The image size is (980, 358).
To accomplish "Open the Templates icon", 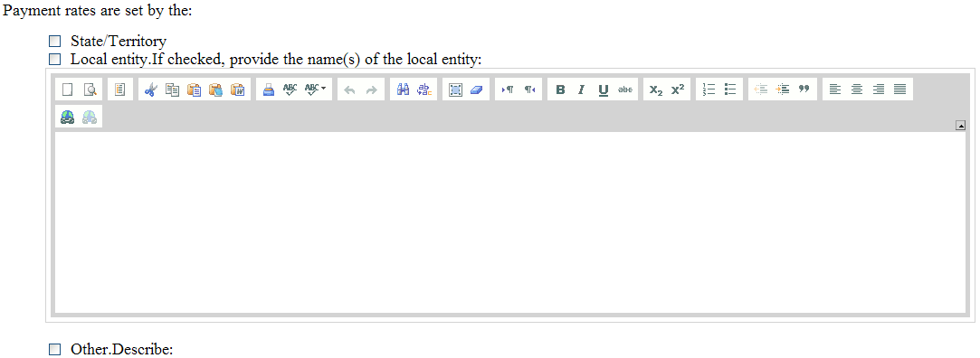I will pyautogui.click(x=120, y=89).
